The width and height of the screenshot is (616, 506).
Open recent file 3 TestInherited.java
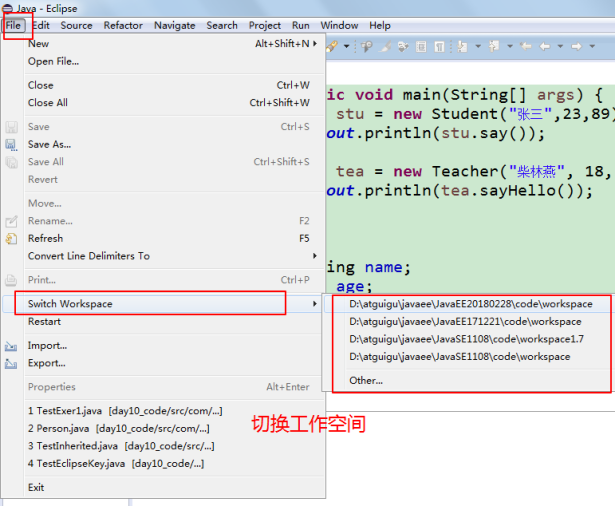pyautogui.click(x=173, y=446)
